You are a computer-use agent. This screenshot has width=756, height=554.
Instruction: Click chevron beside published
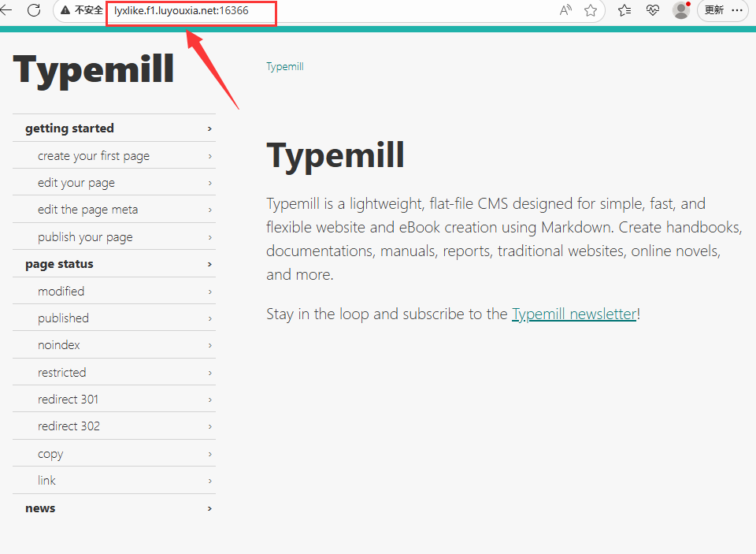coord(209,318)
